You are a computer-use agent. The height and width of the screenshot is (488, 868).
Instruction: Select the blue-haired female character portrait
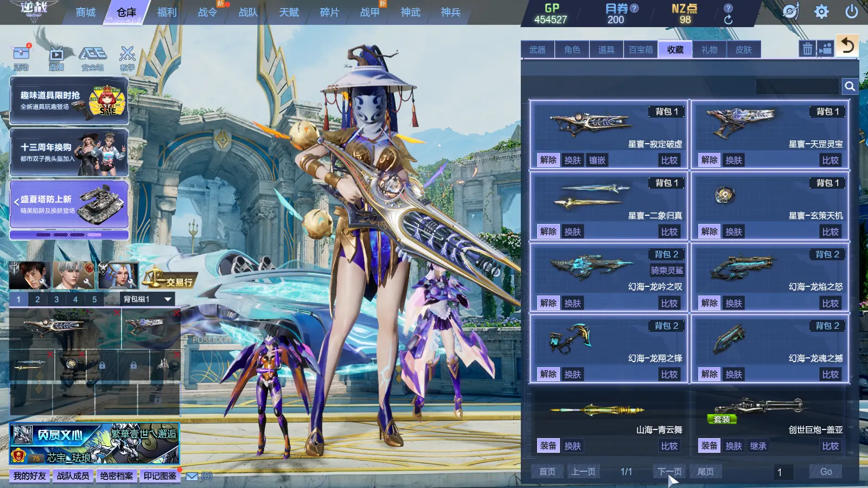tap(118, 275)
